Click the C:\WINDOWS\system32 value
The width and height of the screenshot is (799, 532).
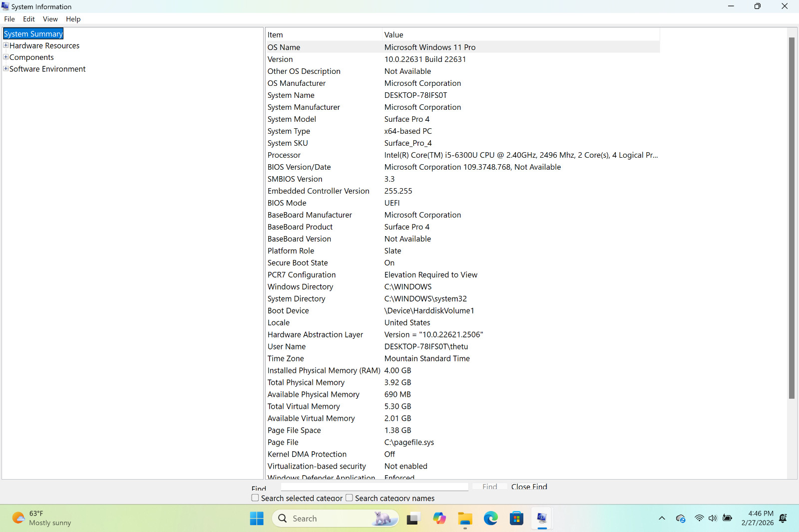pyautogui.click(x=425, y=299)
